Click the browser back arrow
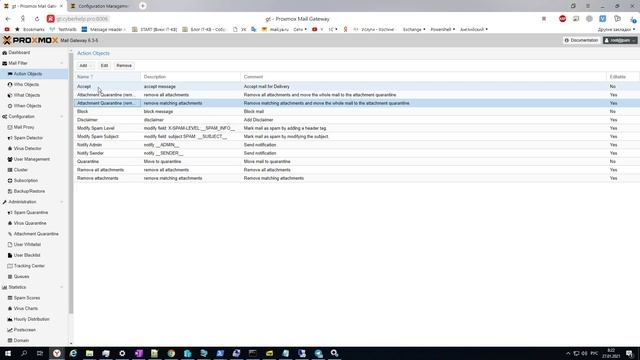Viewport: 640px width, 360px height. 8,19
